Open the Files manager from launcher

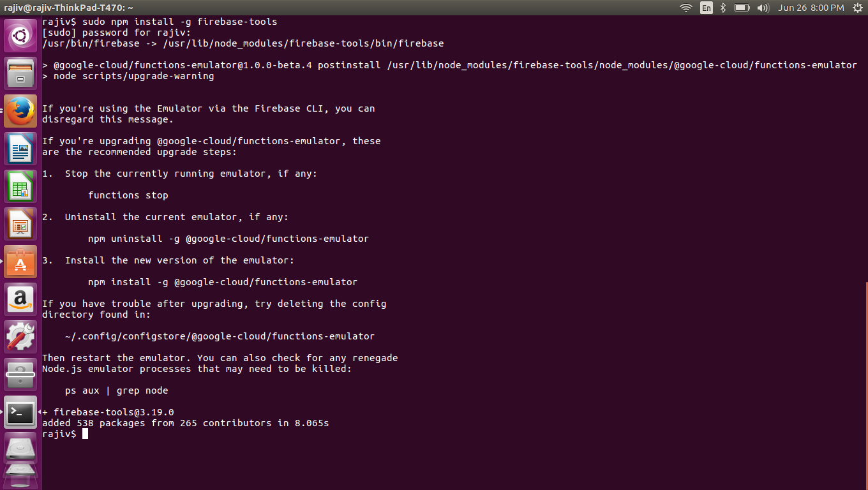(20, 73)
